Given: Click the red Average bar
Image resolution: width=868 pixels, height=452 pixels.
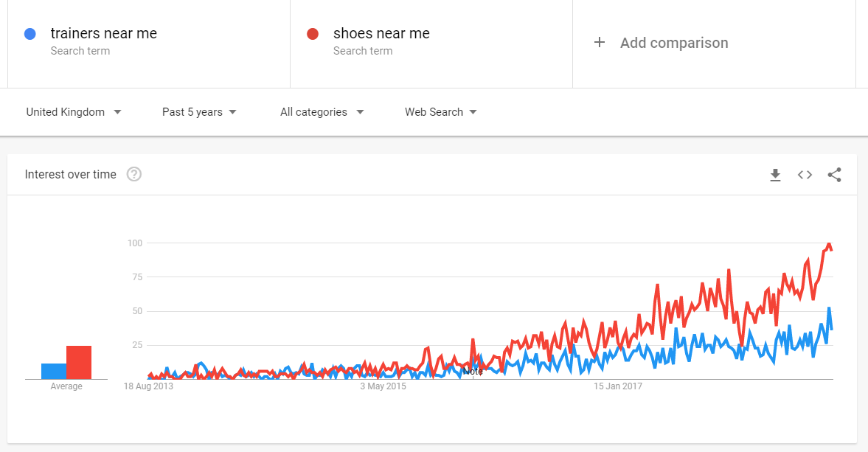Looking at the screenshot, I should tap(79, 362).
